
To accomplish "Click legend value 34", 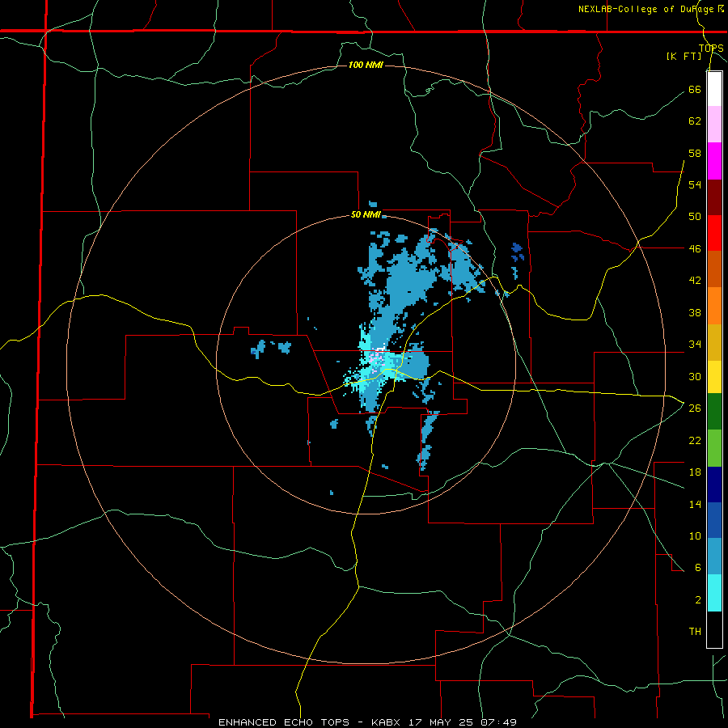I will (x=695, y=345).
